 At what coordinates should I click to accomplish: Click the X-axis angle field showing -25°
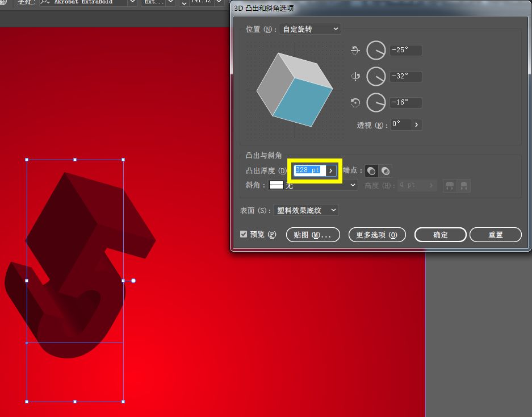click(405, 51)
